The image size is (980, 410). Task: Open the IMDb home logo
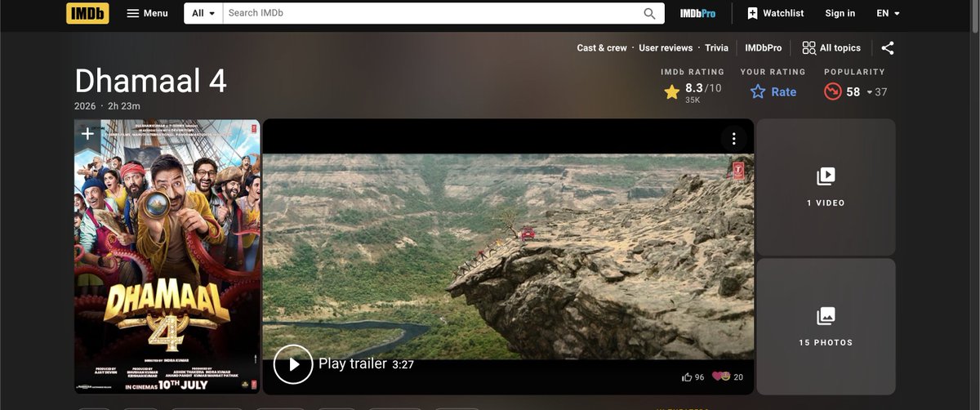pyautogui.click(x=87, y=13)
